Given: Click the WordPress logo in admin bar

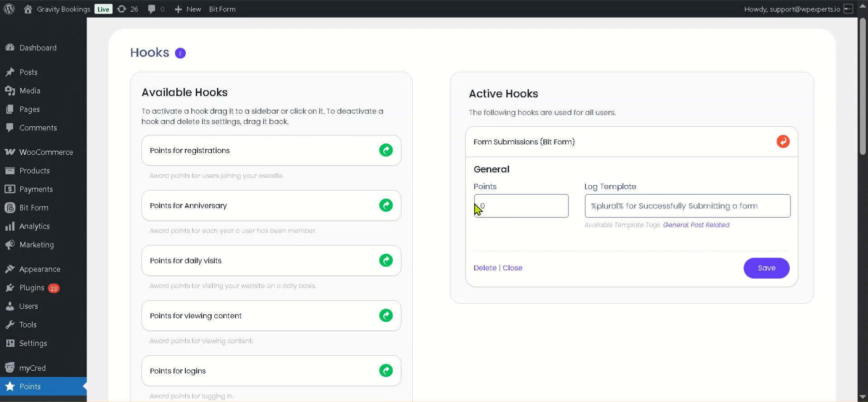Looking at the screenshot, I should [9, 9].
